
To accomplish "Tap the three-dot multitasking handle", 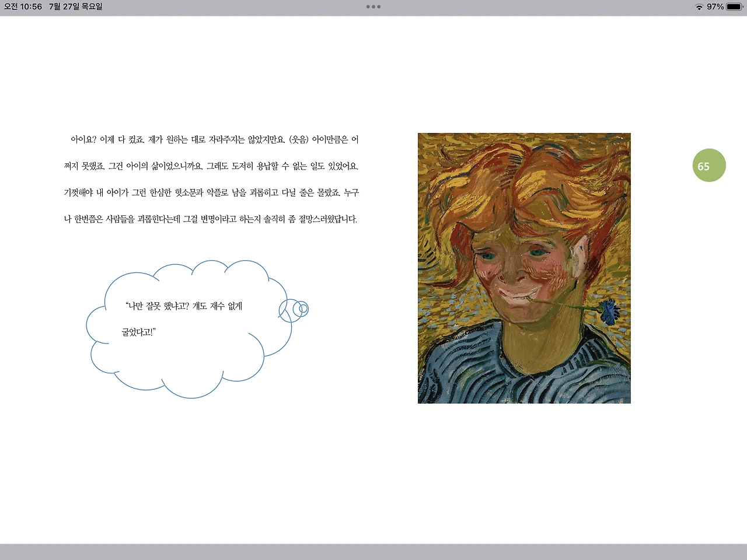I will (x=373, y=7).
